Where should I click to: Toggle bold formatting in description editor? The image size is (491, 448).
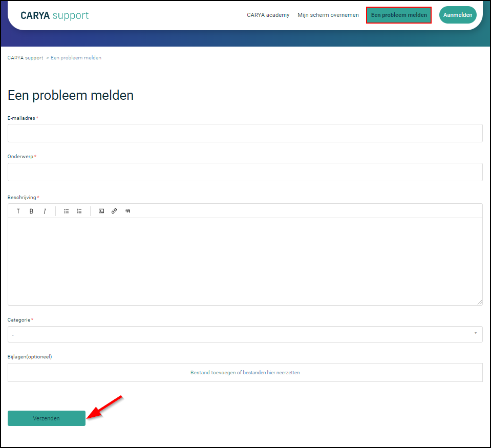pos(31,211)
